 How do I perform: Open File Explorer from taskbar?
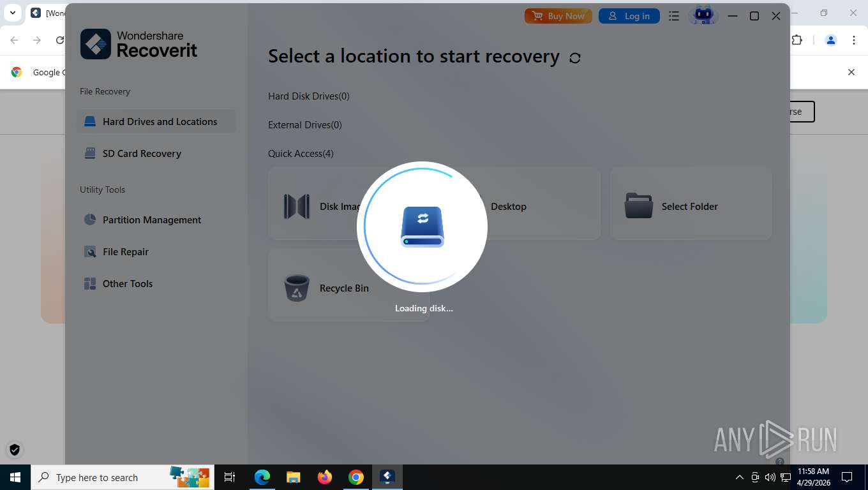pos(294,477)
